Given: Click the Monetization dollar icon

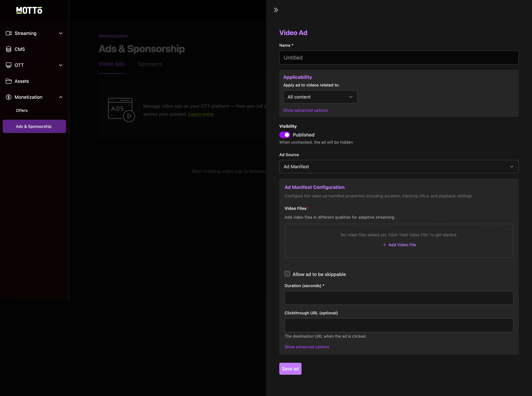Looking at the screenshot, I should pyautogui.click(x=9, y=97).
